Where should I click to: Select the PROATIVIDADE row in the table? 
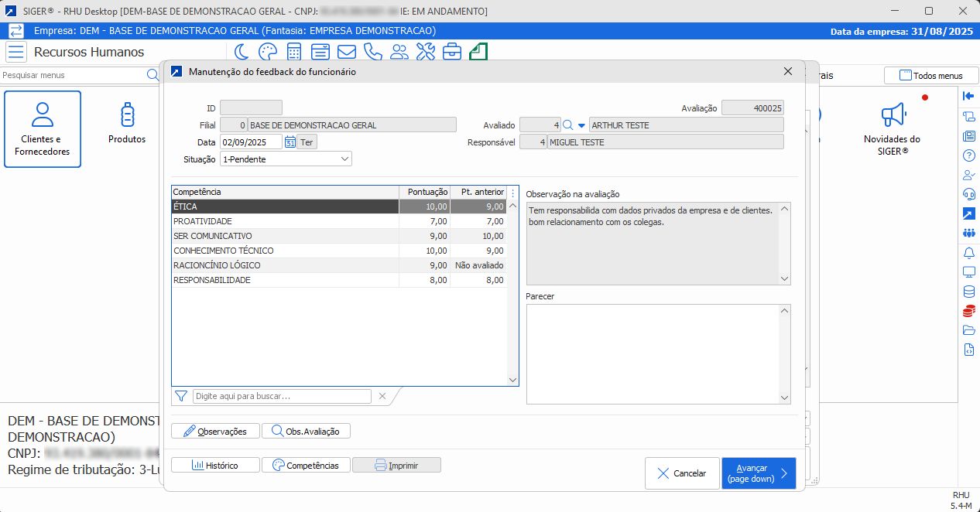point(285,221)
